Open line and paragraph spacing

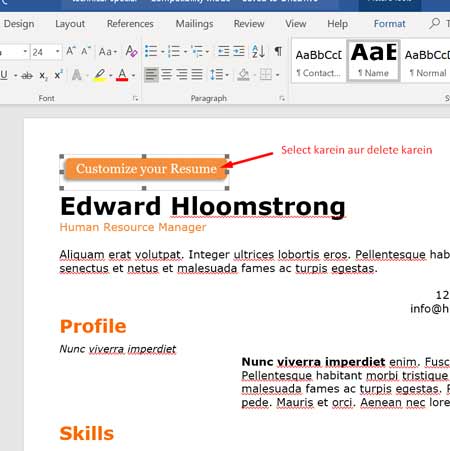217,74
